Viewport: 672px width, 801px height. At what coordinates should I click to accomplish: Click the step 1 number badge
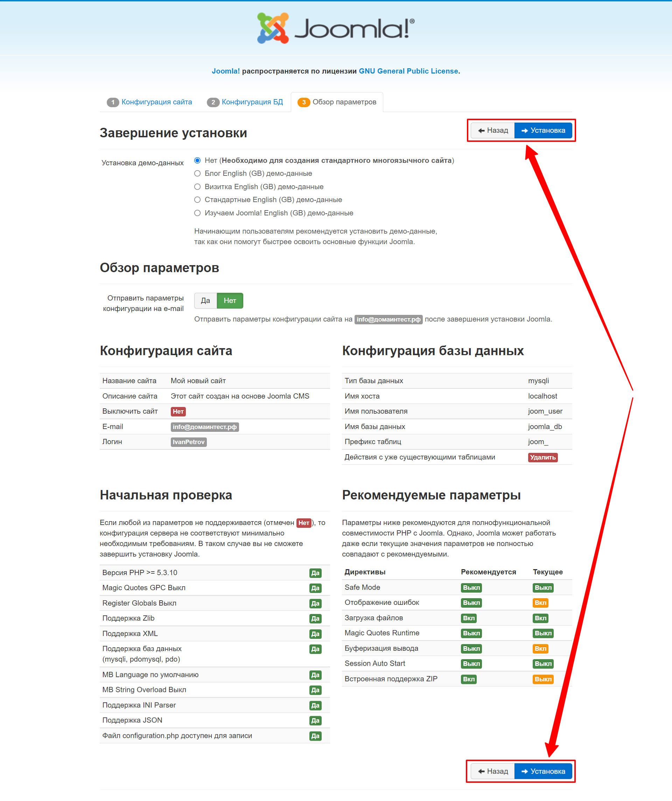click(113, 102)
